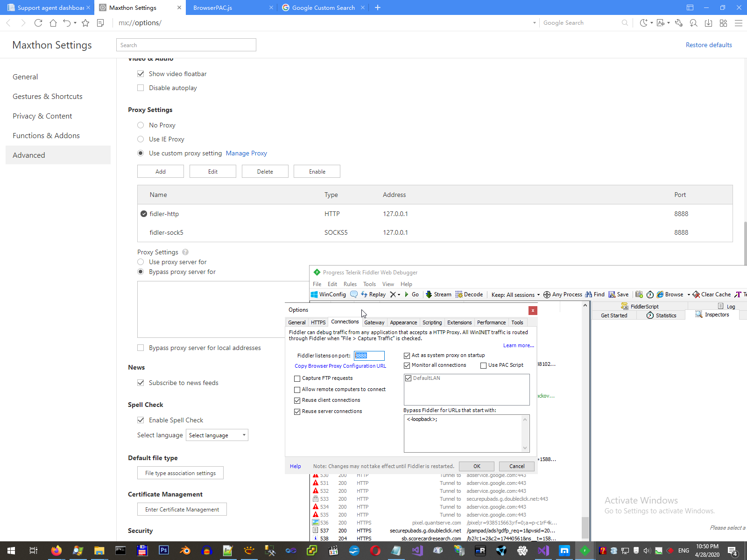Toggle Stream mode in Fiddler toolbar

click(438, 294)
